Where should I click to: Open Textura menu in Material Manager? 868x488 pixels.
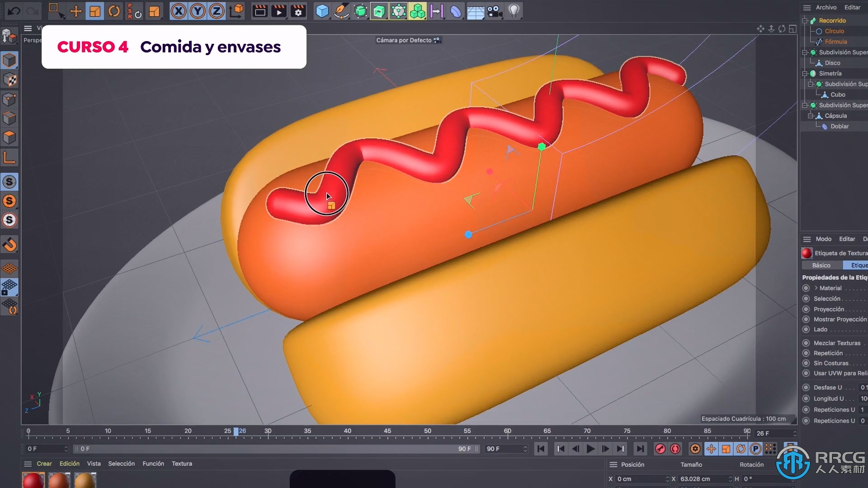[x=182, y=464]
